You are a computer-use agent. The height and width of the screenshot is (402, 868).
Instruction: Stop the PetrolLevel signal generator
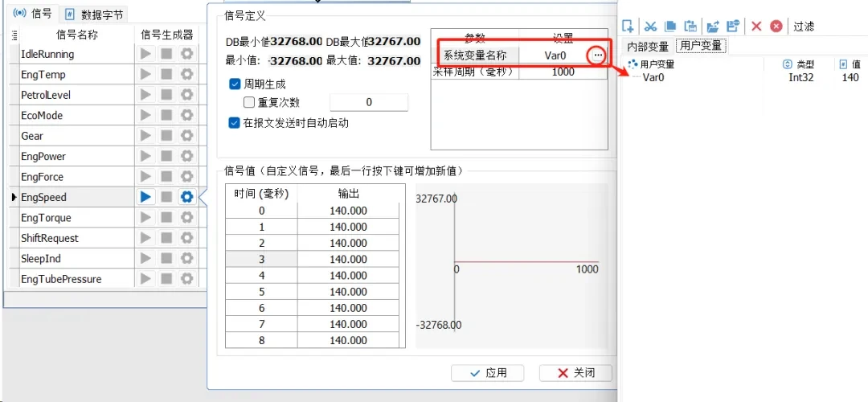click(166, 95)
